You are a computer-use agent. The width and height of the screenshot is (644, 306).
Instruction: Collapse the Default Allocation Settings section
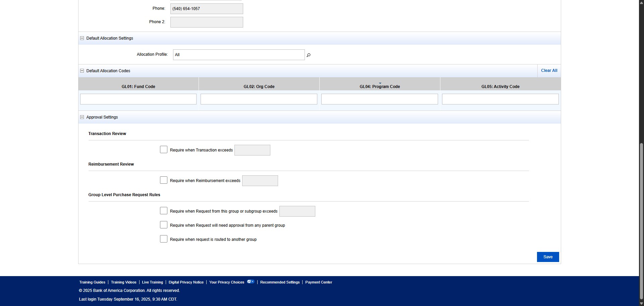pyautogui.click(x=82, y=38)
